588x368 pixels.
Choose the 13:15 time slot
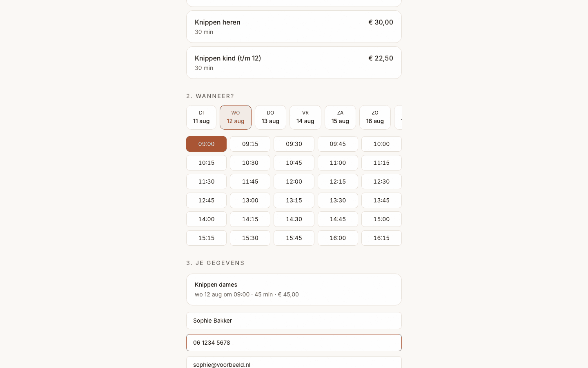(294, 200)
